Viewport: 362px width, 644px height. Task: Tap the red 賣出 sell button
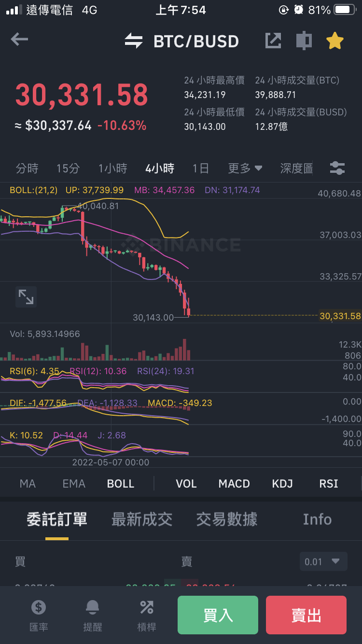tap(306, 615)
